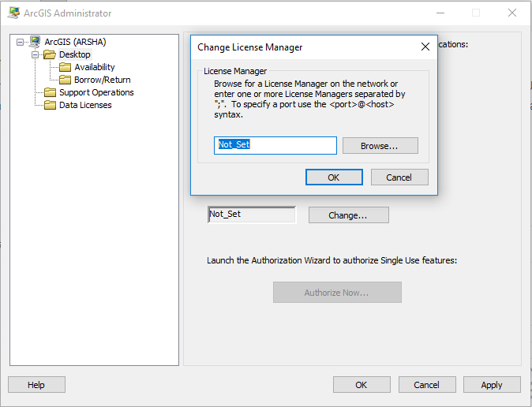Cancel the Change License Manager dialog
The height and width of the screenshot is (407, 532).
[399, 177]
